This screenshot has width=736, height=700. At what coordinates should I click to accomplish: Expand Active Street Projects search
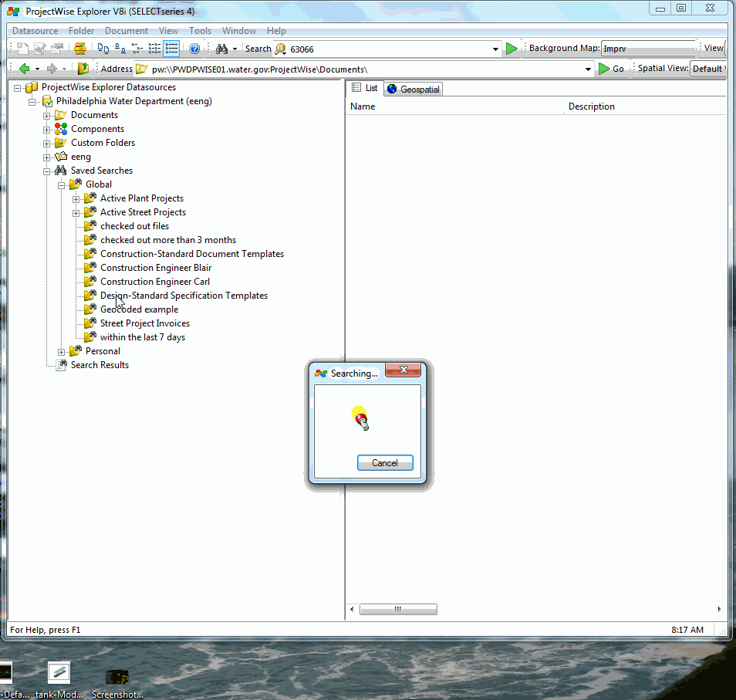(76, 213)
